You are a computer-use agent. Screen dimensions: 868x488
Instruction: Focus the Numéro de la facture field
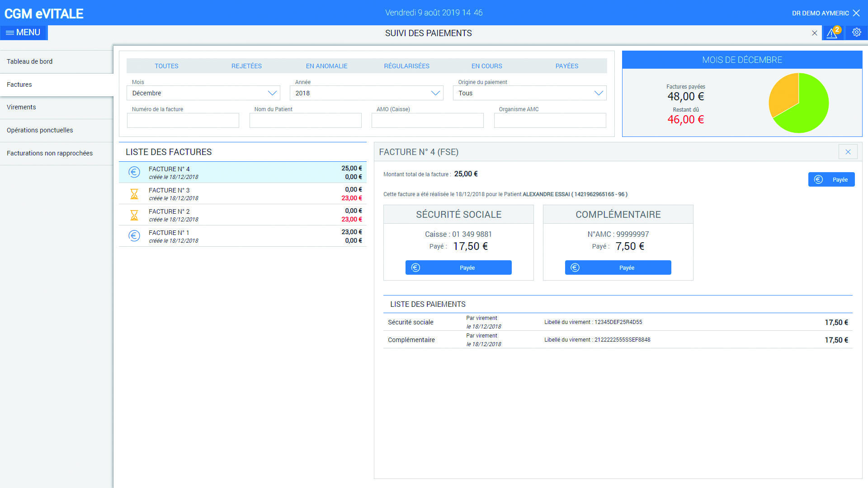point(183,121)
